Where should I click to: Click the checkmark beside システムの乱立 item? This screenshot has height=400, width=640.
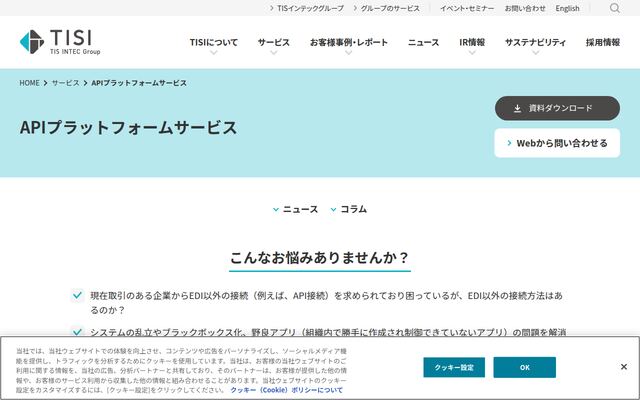point(78,332)
